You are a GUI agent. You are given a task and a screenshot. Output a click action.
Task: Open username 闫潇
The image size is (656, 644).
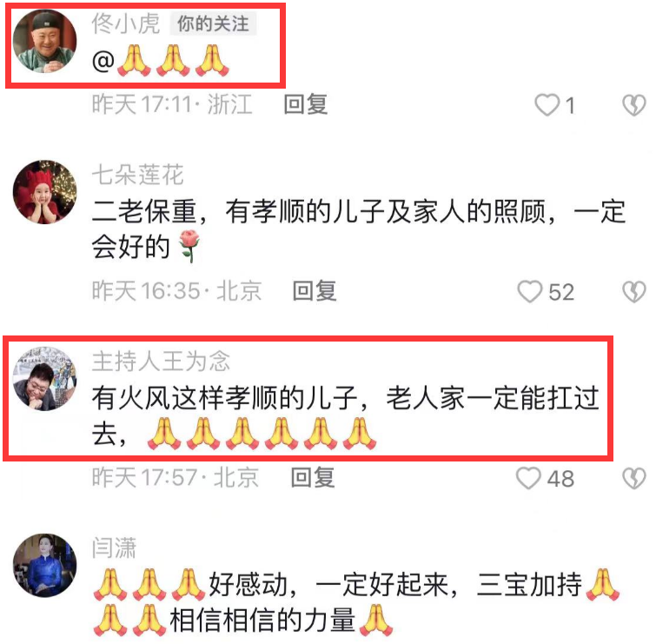(x=114, y=548)
